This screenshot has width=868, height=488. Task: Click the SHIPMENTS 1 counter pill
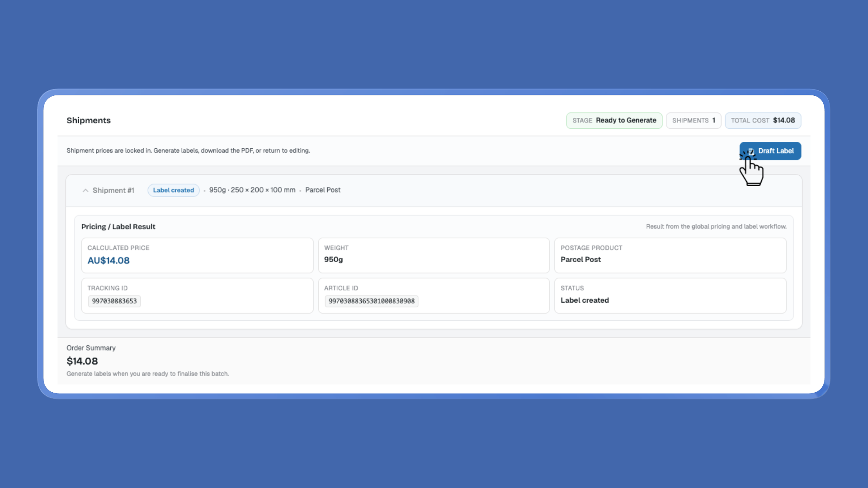click(693, 121)
